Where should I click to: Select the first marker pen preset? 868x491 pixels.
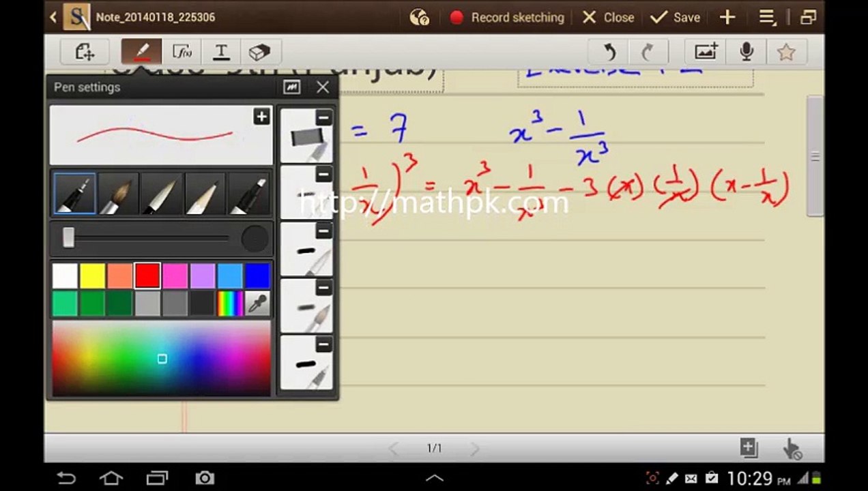pyautogui.click(x=306, y=136)
